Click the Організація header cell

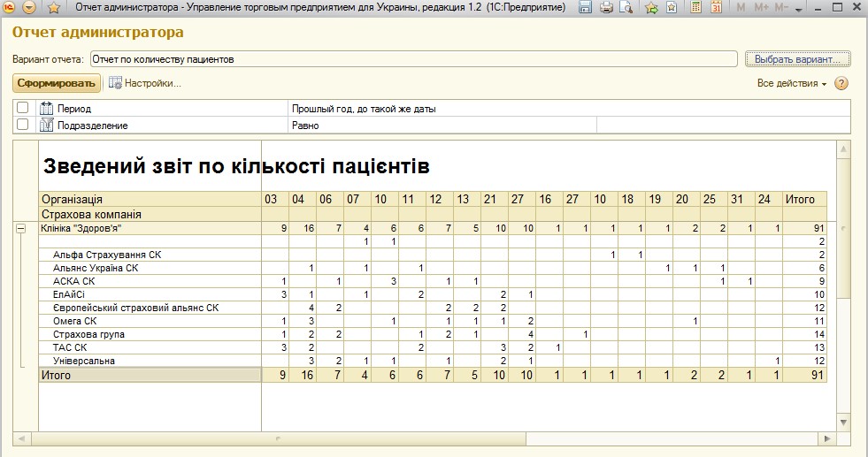[150, 199]
